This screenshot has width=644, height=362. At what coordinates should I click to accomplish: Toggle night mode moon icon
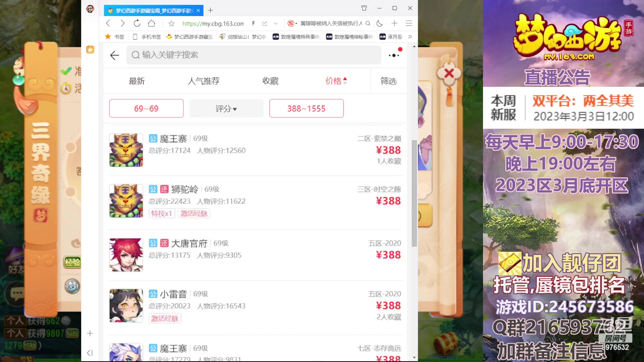coord(380,23)
